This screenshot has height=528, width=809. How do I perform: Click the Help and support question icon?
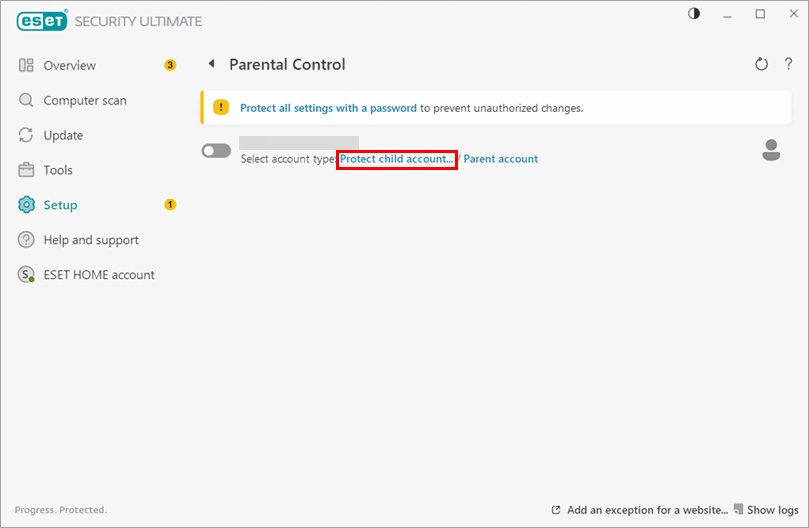click(x=26, y=240)
